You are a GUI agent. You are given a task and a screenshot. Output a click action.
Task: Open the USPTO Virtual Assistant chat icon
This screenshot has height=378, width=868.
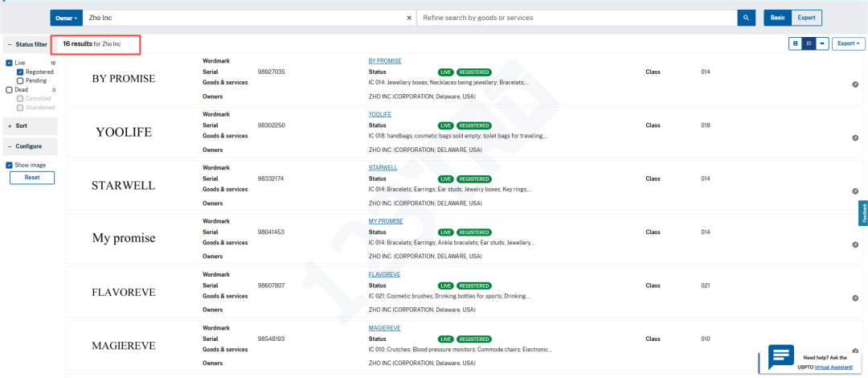(x=780, y=357)
